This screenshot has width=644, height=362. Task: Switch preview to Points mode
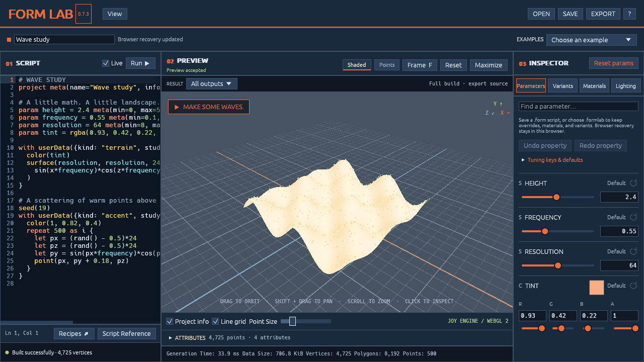387,65
